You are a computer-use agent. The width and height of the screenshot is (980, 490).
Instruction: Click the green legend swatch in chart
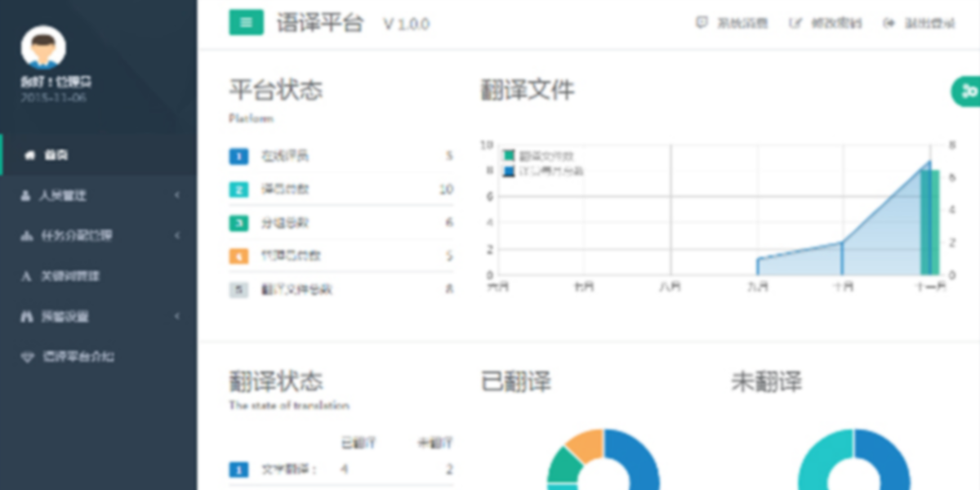pyautogui.click(x=510, y=155)
